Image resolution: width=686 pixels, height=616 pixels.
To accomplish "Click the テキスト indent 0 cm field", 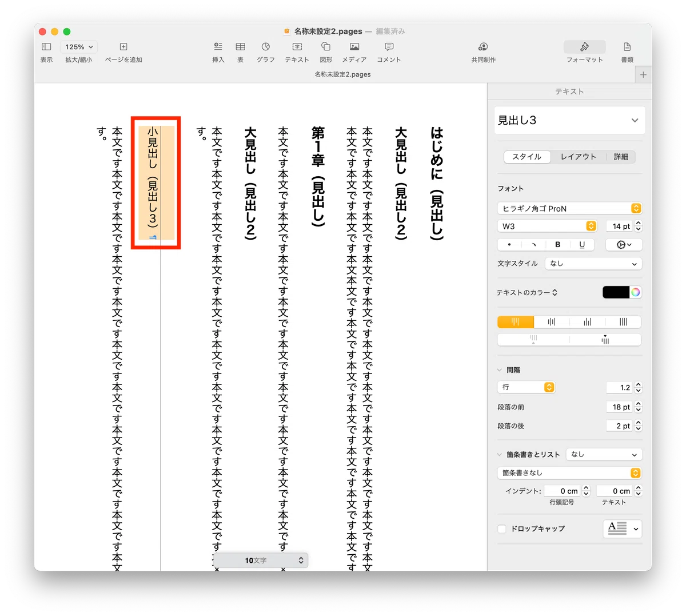I will pos(615,491).
